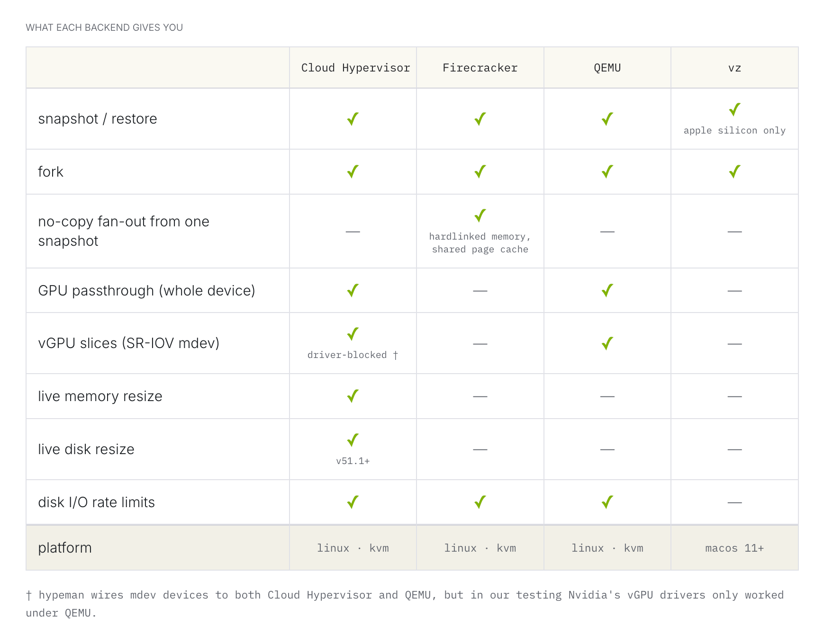Click the "WHAT EACH BACKEND GIVES YOU" heading
Viewport: 833px width, 644px height.
pyautogui.click(x=104, y=27)
